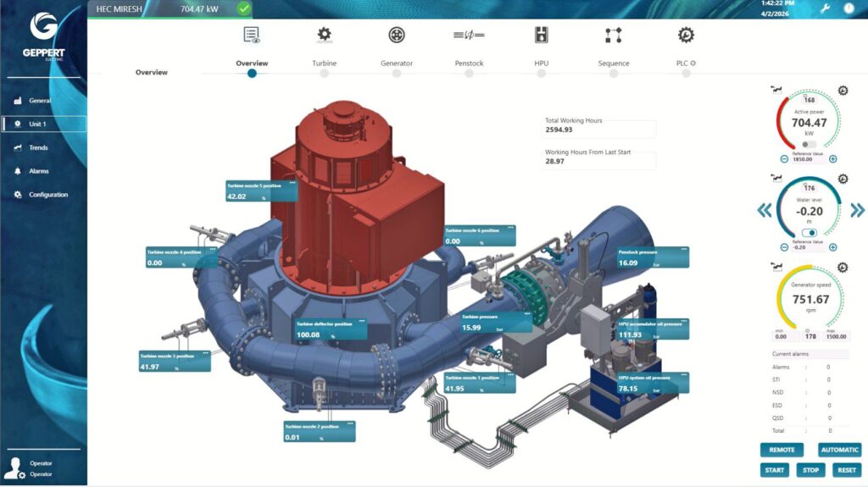Expand HPU accumulator oil pressure options dots
The height and width of the screenshot is (487, 868).
click(x=684, y=322)
